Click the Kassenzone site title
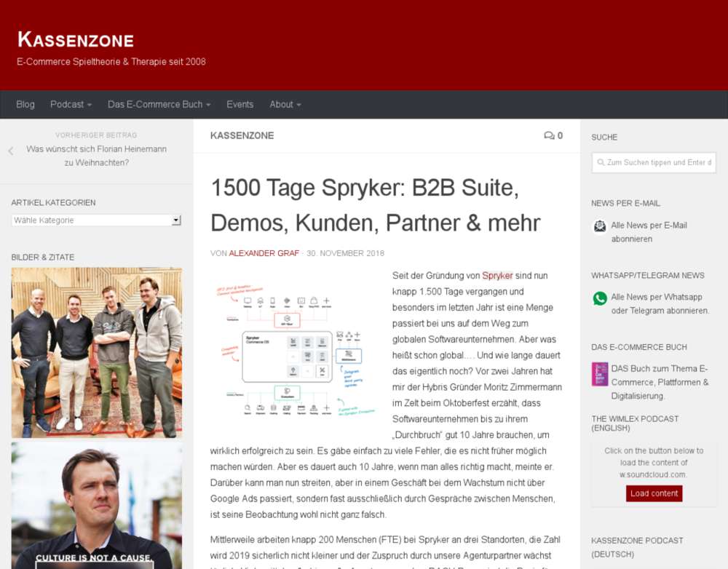This screenshot has height=569, width=728. point(76,39)
